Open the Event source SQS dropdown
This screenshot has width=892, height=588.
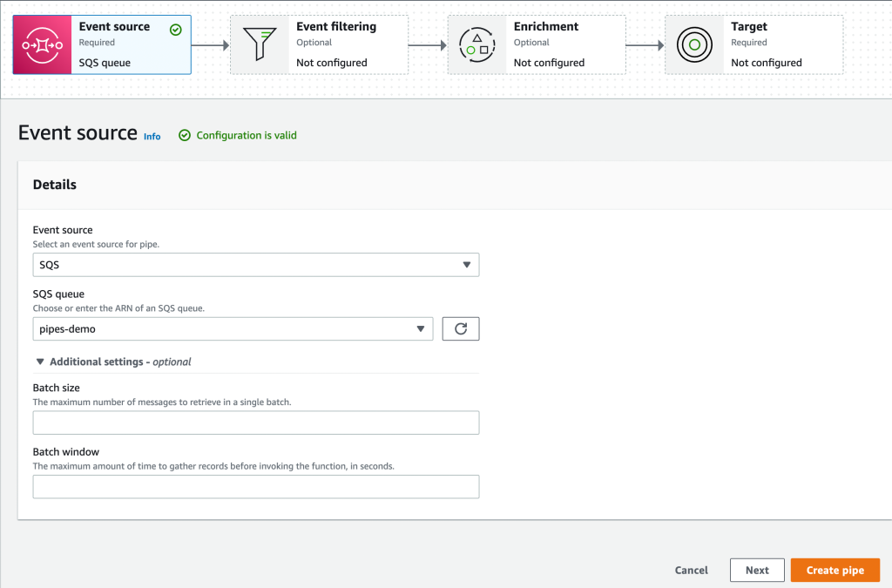click(256, 265)
